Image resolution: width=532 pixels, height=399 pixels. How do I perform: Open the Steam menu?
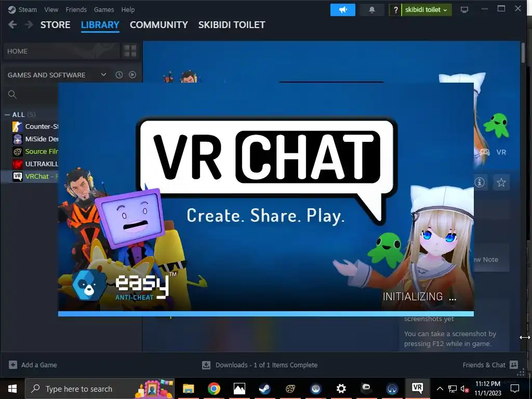click(x=28, y=9)
